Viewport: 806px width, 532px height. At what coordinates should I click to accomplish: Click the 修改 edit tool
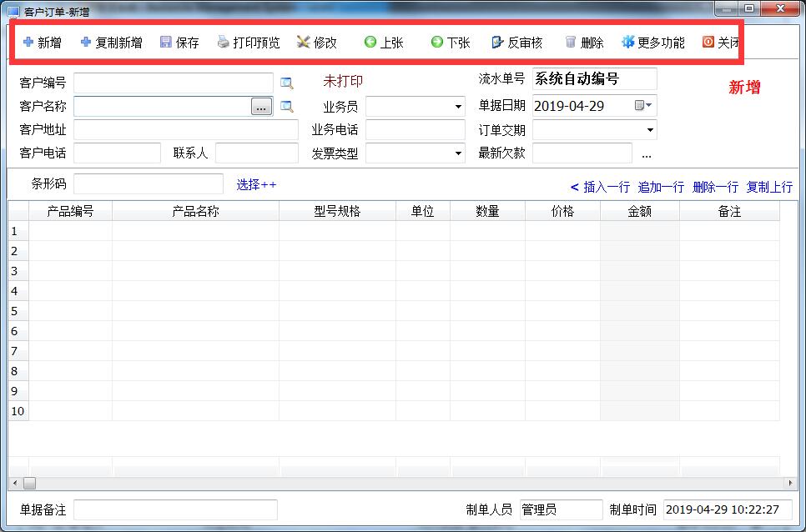317,43
